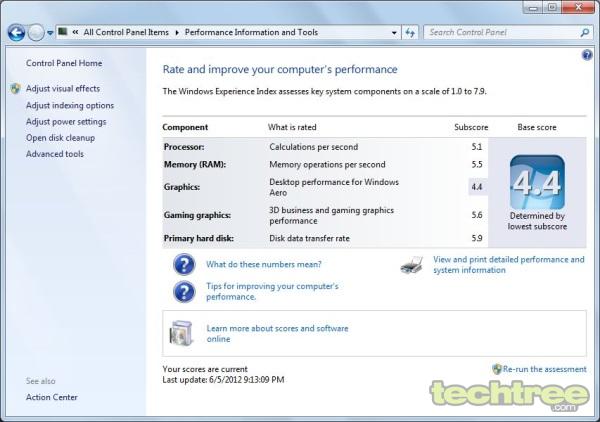
Task: Click question icon beside Tips for improving
Action: pos(184,292)
